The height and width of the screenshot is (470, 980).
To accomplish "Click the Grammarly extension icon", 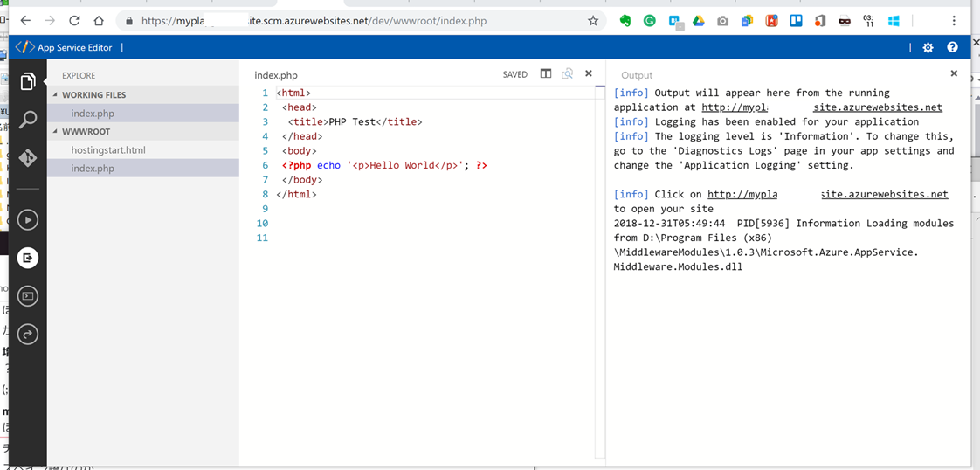I will [x=649, y=21].
